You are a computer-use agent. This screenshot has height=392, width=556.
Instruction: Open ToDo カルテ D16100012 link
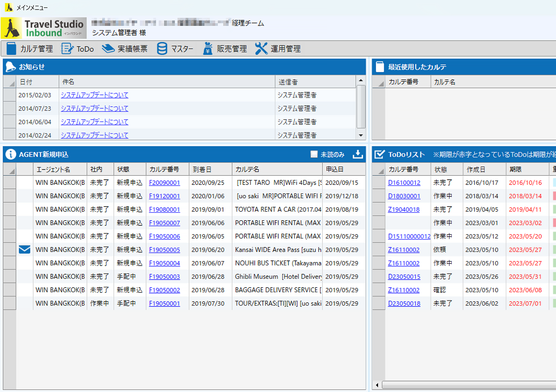(x=404, y=183)
